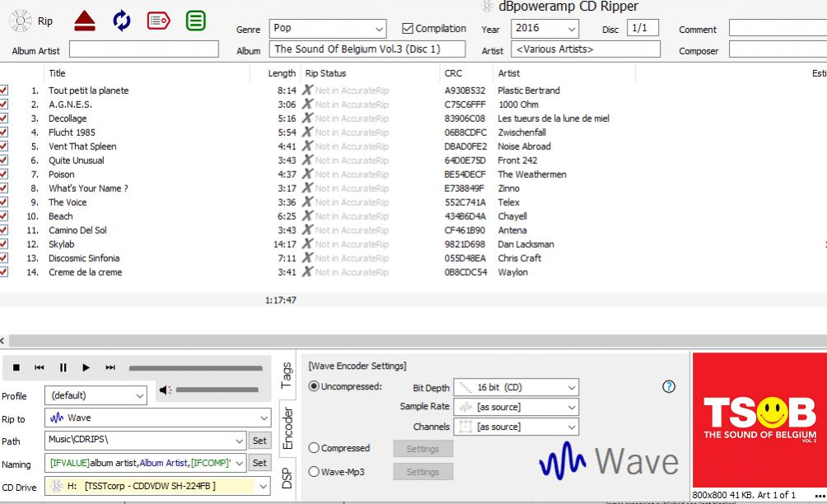827x504 pixels.
Task: Click the blue refresh arrows icon
Action: (x=122, y=21)
